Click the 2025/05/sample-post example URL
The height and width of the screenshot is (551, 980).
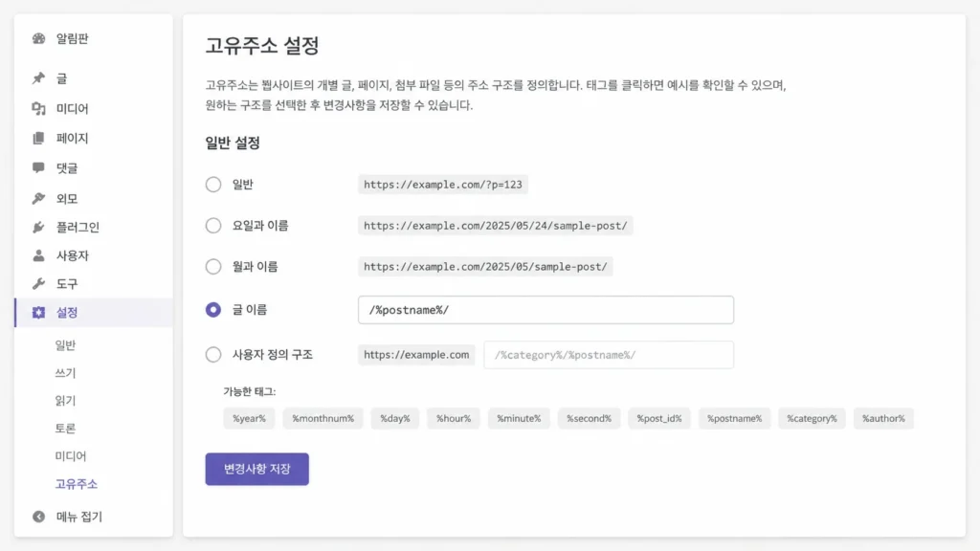pyautogui.click(x=485, y=267)
